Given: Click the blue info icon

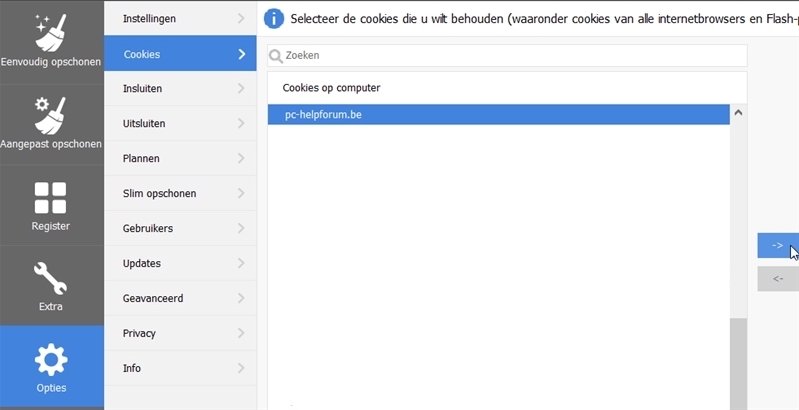Looking at the screenshot, I should tap(273, 18).
